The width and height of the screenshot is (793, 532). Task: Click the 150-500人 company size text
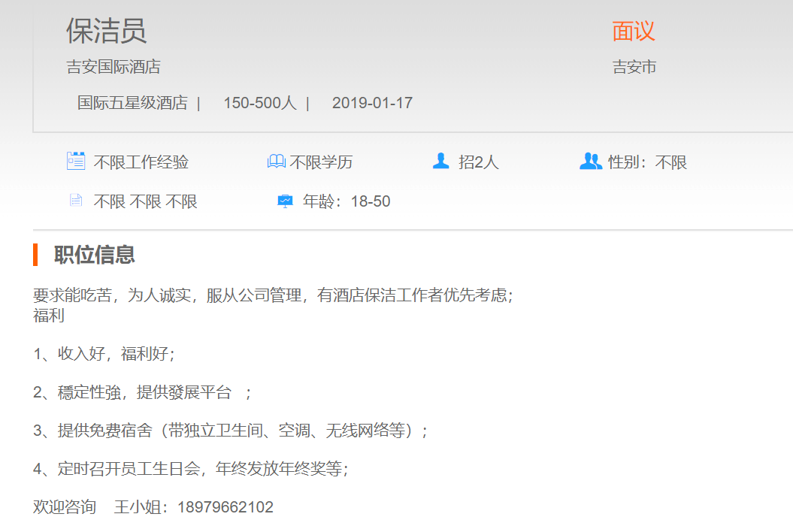click(259, 103)
